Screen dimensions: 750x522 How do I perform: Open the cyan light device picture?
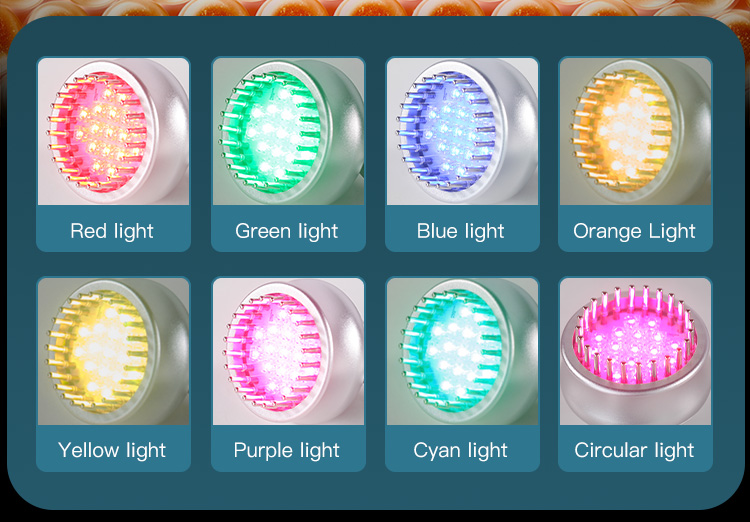(x=463, y=352)
